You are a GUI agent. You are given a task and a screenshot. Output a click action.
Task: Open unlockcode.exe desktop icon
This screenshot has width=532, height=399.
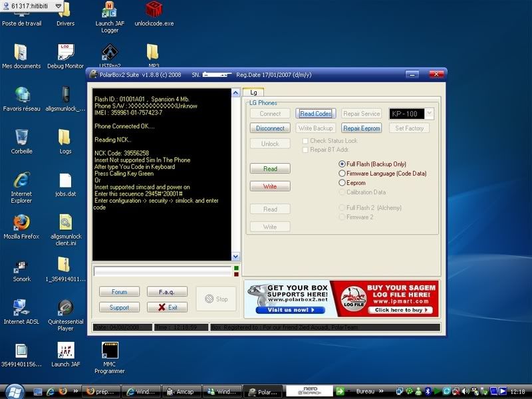pos(154,14)
